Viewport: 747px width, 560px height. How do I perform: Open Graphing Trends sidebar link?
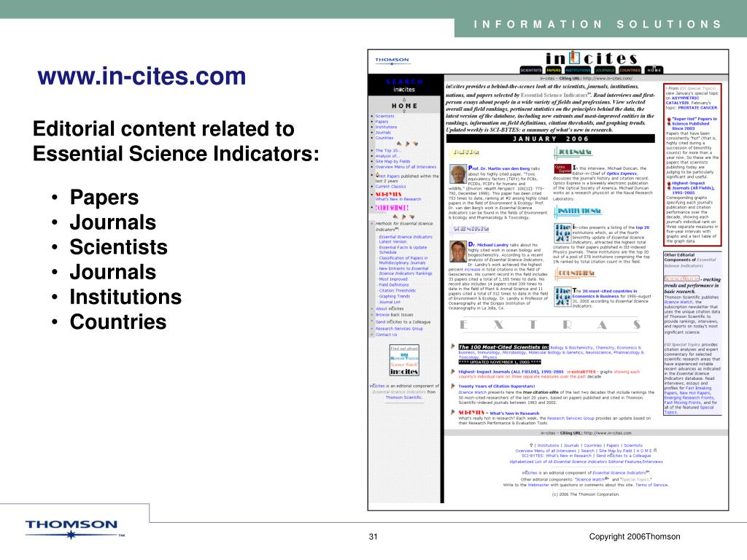pyautogui.click(x=395, y=296)
